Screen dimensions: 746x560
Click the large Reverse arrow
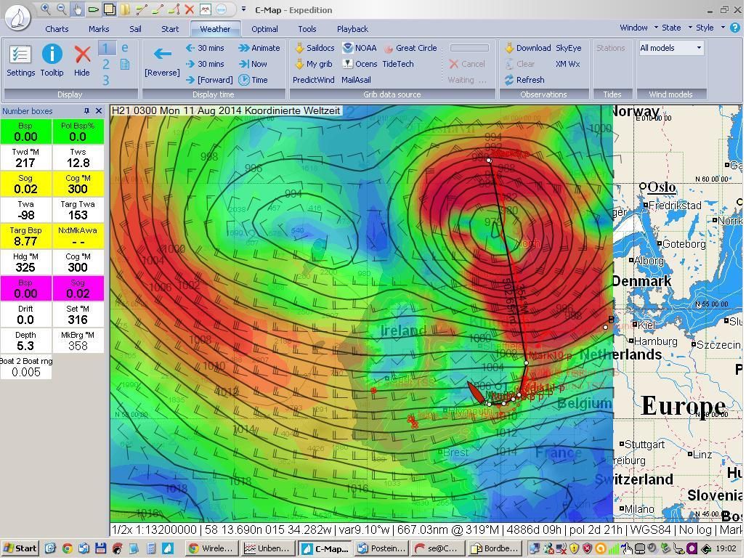coord(162,60)
